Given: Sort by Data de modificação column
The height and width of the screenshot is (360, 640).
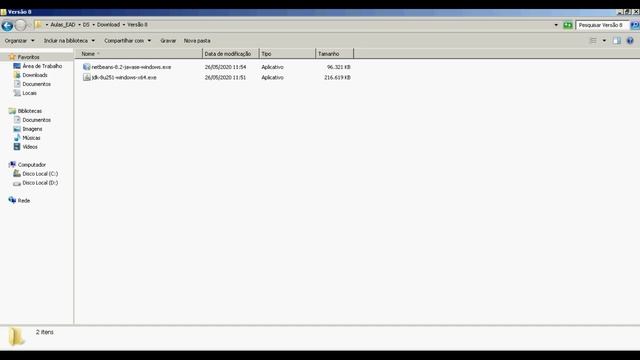Looking at the screenshot, I should [x=231, y=54].
